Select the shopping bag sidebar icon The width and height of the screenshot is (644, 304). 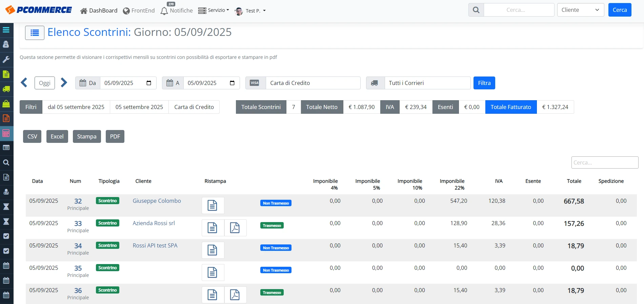[6, 104]
